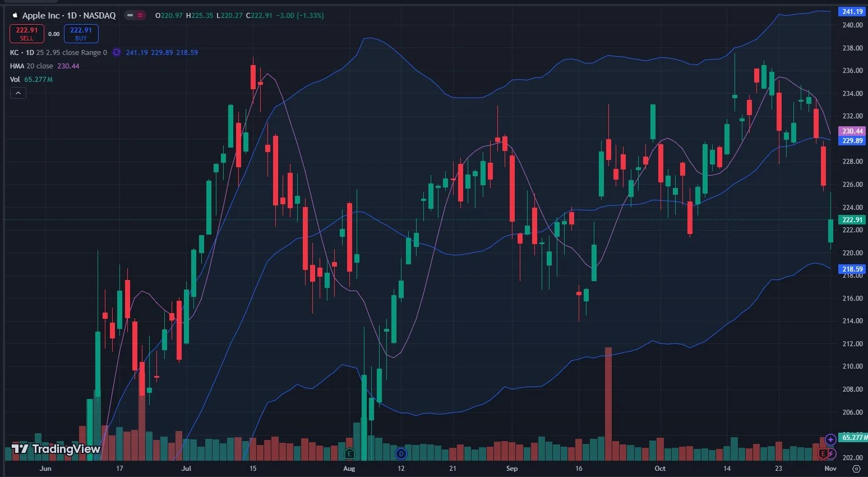868x477 pixels.
Task: Click the low price value 220.27
Action: pos(232,16)
